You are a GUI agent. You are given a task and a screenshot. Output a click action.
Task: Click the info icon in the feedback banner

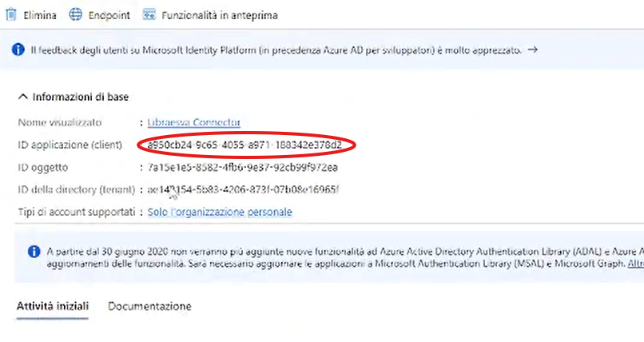click(x=18, y=50)
